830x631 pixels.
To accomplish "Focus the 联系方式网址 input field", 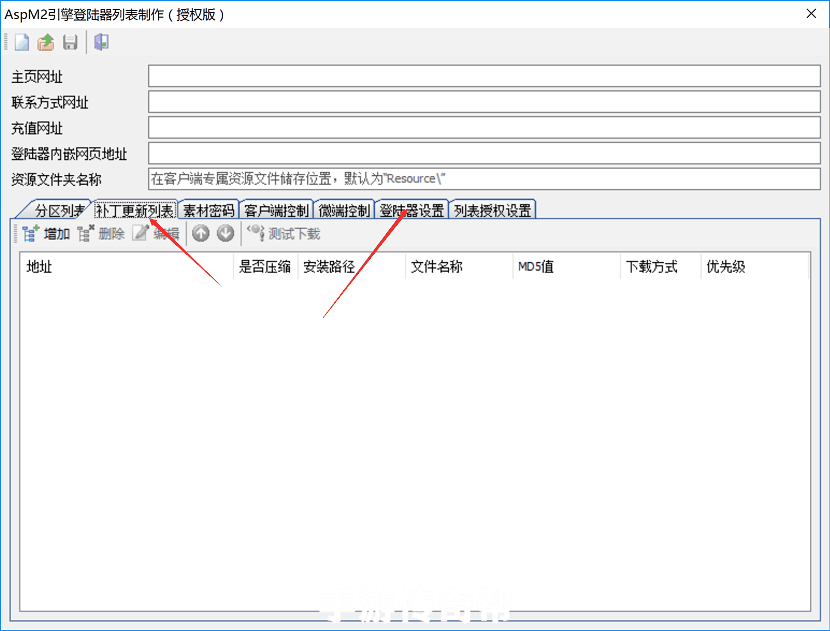I will [x=484, y=102].
